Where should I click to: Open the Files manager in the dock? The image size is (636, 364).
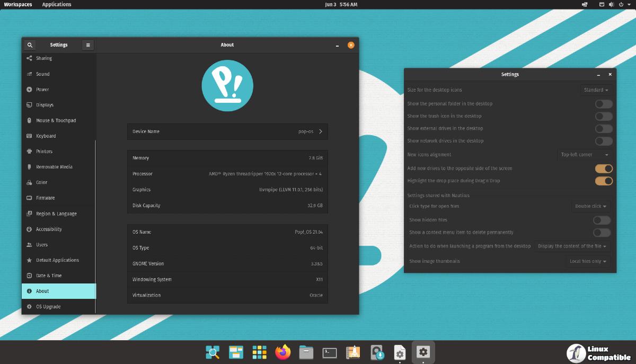(306, 352)
